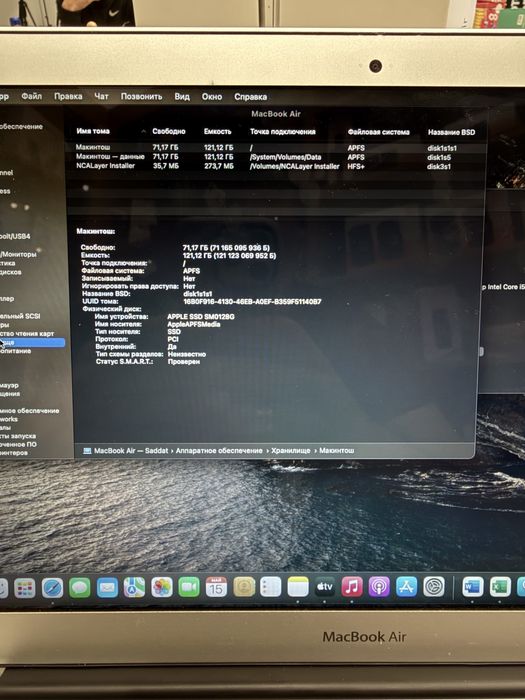
Task: Click the 35,7 МБ free space cell
Action: (x=166, y=166)
